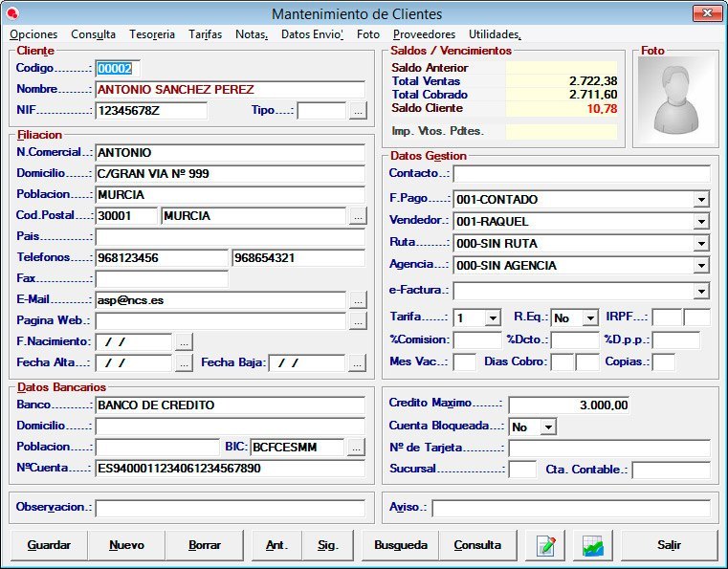
Task: Open the Cuenta Bloqueada dropdown
Action: [548, 427]
